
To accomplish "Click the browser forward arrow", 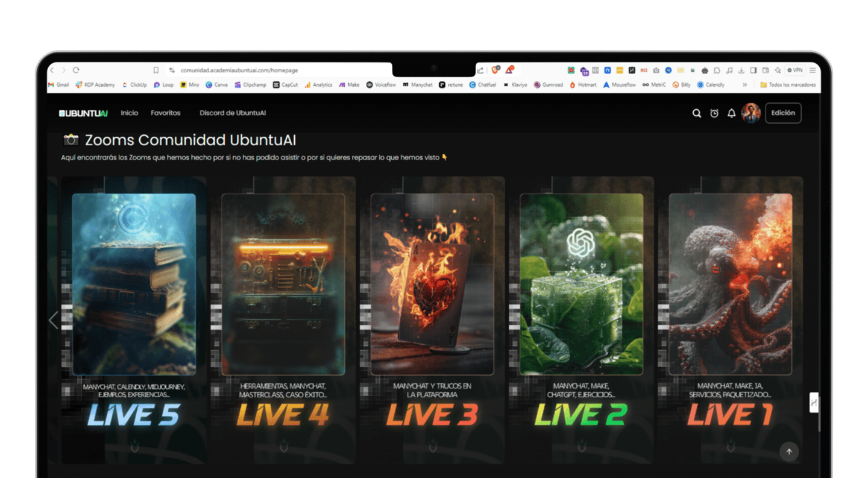I will click(x=63, y=71).
